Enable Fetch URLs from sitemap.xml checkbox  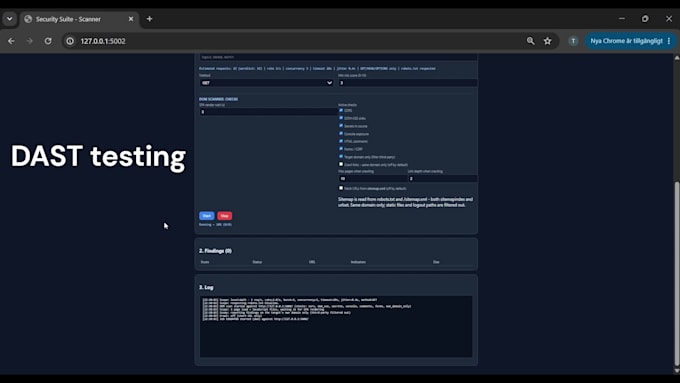pyautogui.click(x=341, y=188)
